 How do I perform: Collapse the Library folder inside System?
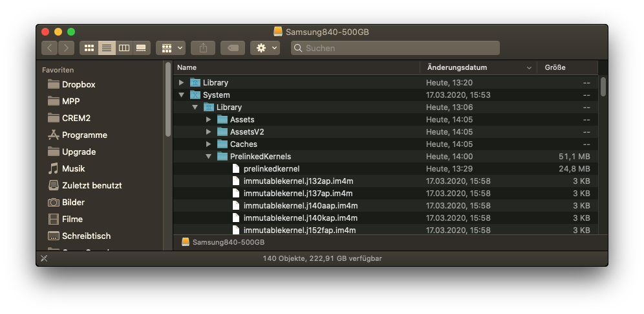(x=195, y=107)
